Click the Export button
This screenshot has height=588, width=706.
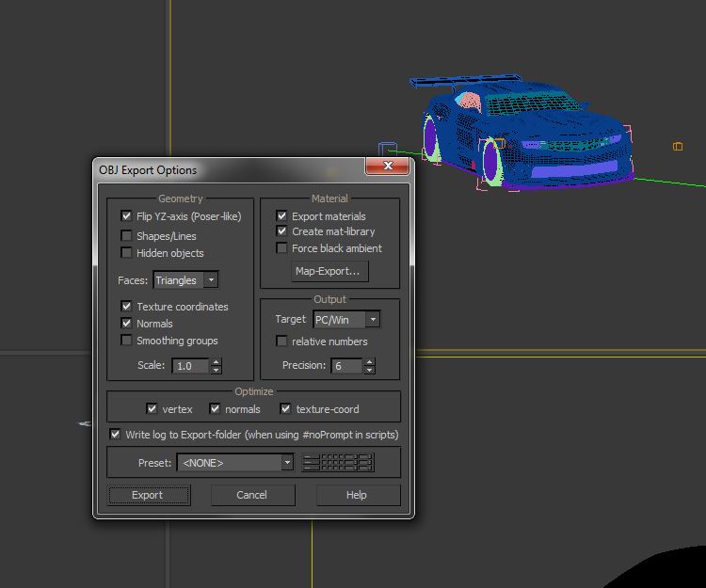[149, 495]
